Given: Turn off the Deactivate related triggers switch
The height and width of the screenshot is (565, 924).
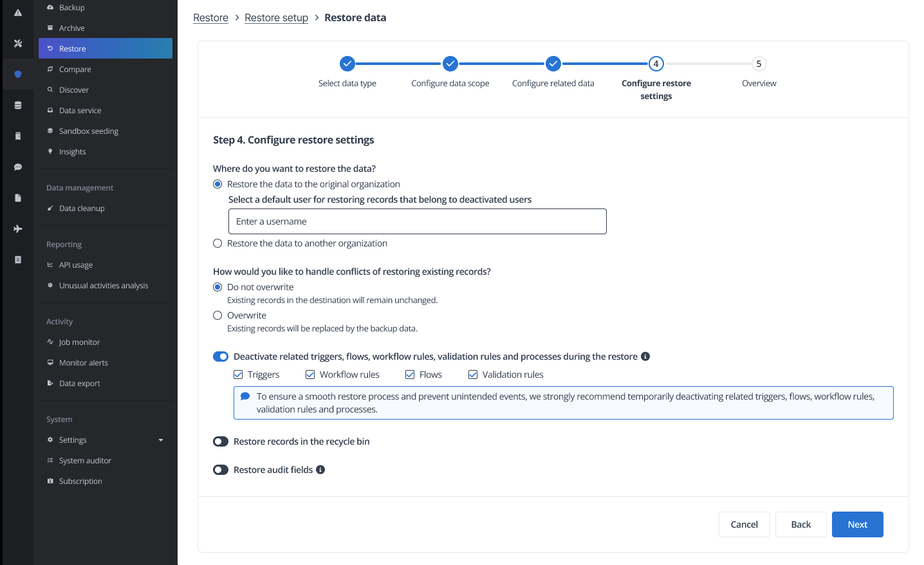Looking at the screenshot, I should (221, 357).
